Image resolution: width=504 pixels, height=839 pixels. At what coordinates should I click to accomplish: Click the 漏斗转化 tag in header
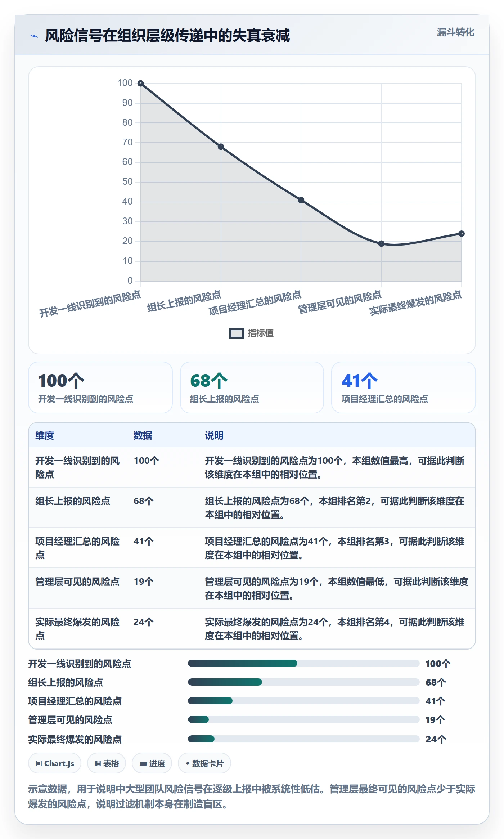[455, 32]
